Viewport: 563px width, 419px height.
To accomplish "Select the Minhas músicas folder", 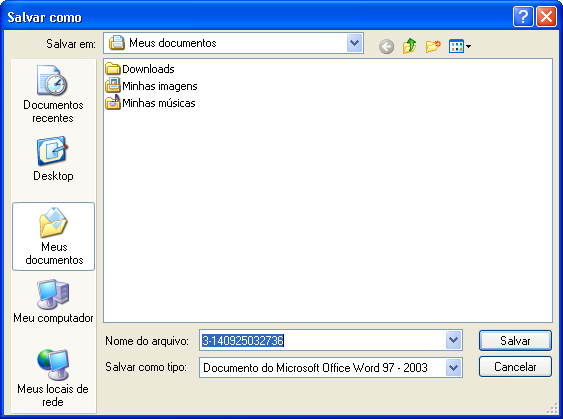I will (x=150, y=103).
